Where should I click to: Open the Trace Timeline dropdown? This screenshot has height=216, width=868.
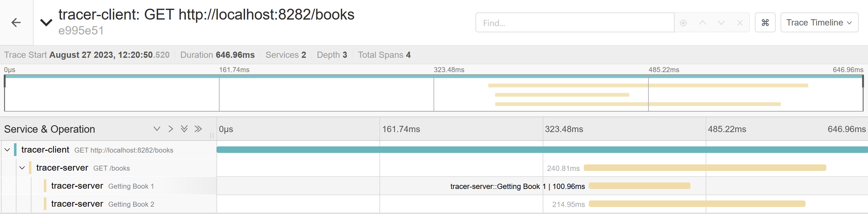819,23
